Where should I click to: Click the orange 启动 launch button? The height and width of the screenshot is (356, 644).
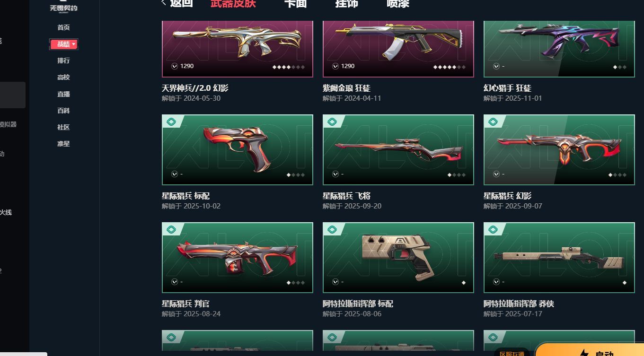pos(590,350)
